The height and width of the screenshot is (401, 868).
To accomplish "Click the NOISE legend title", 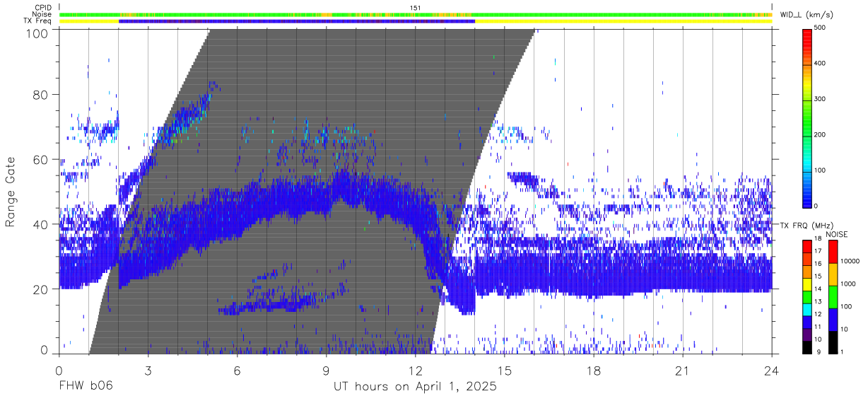I will (838, 234).
